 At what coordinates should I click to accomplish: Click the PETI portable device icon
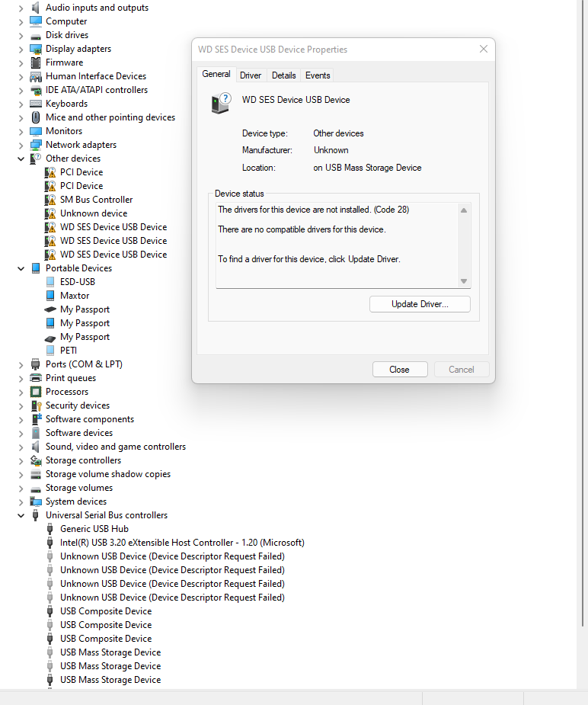tap(50, 351)
